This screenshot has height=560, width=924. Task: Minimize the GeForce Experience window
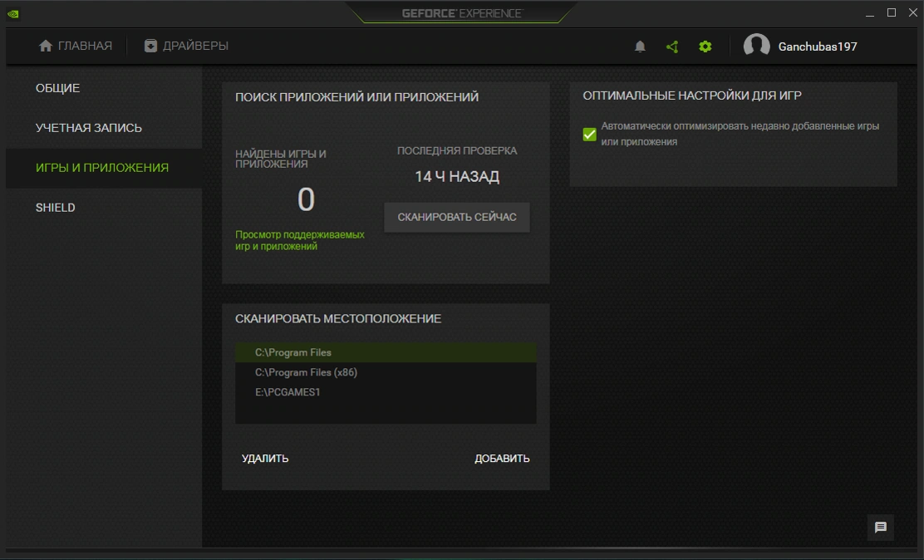click(x=870, y=13)
